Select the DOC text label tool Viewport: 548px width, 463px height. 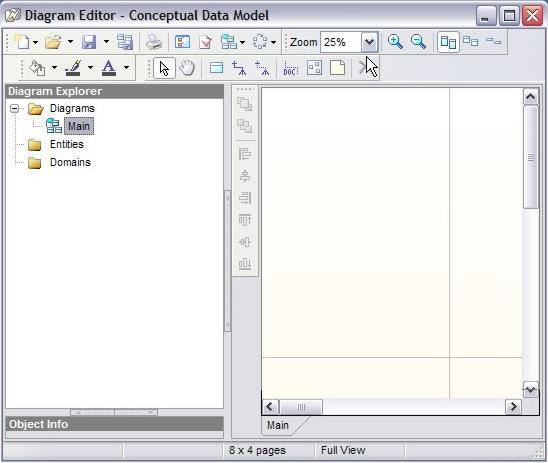291,68
